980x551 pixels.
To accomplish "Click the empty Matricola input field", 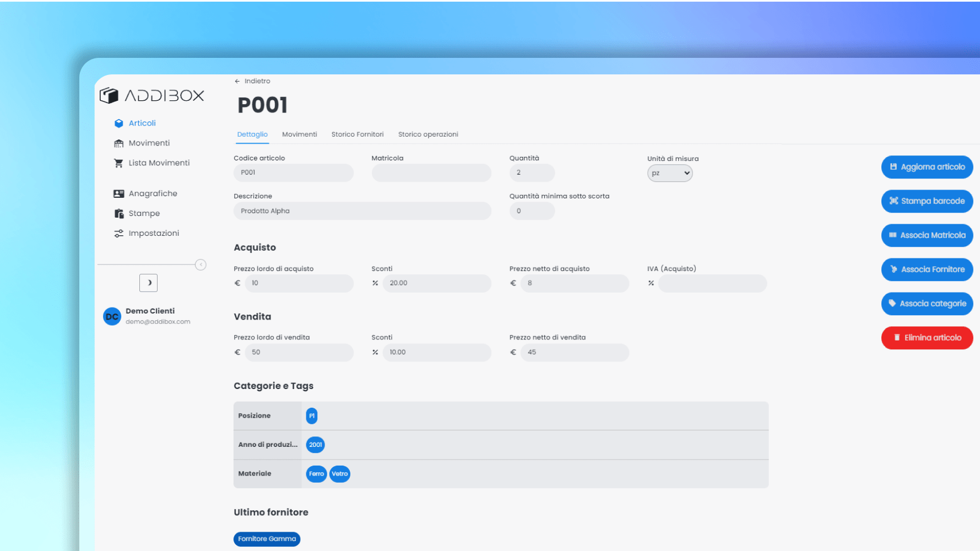I will click(x=431, y=172).
